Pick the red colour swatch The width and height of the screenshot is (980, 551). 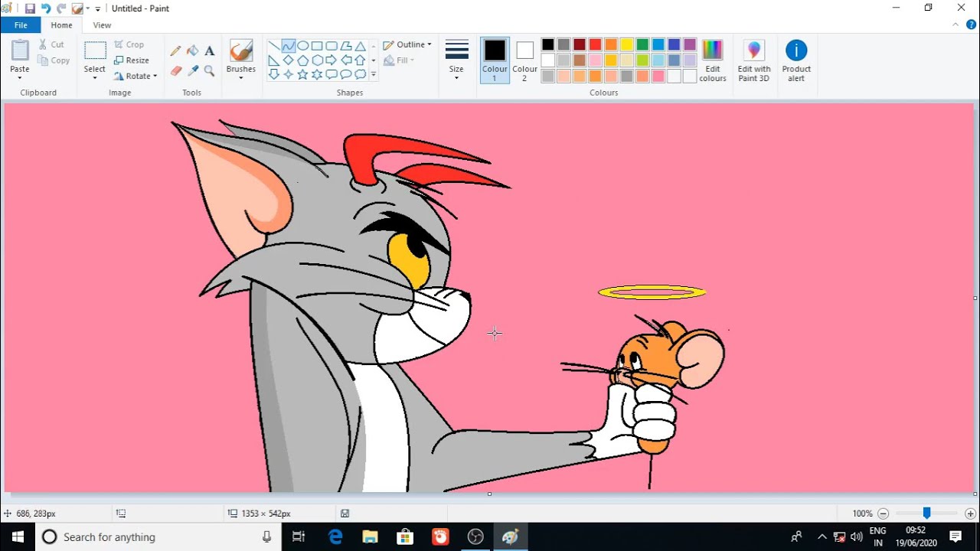point(596,44)
